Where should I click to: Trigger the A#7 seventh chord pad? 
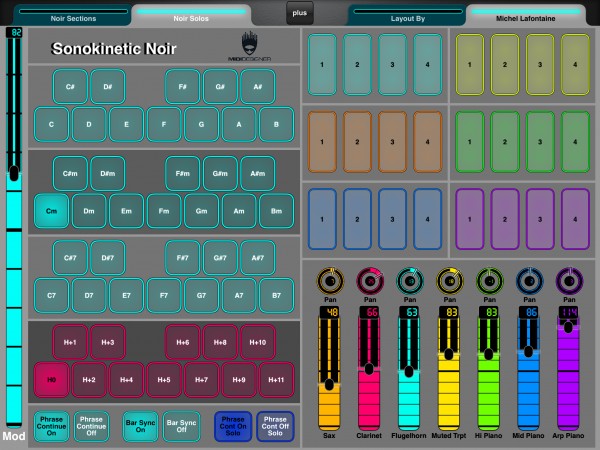coord(258,258)
